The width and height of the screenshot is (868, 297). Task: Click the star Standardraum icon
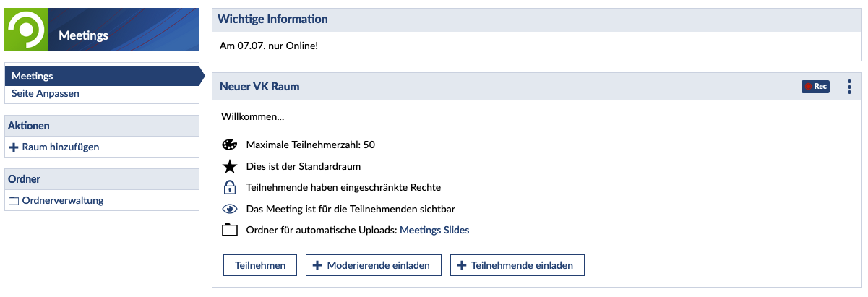tap(230, 166)
